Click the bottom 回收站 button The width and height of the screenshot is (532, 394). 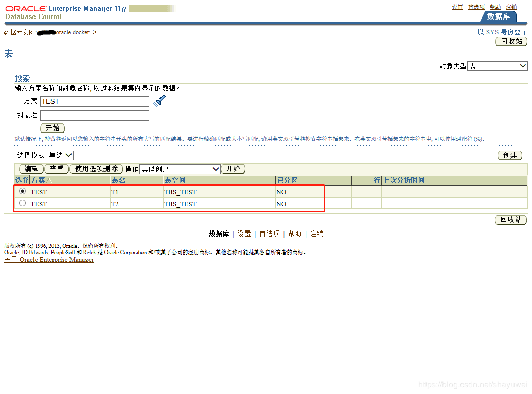point(511,220)
